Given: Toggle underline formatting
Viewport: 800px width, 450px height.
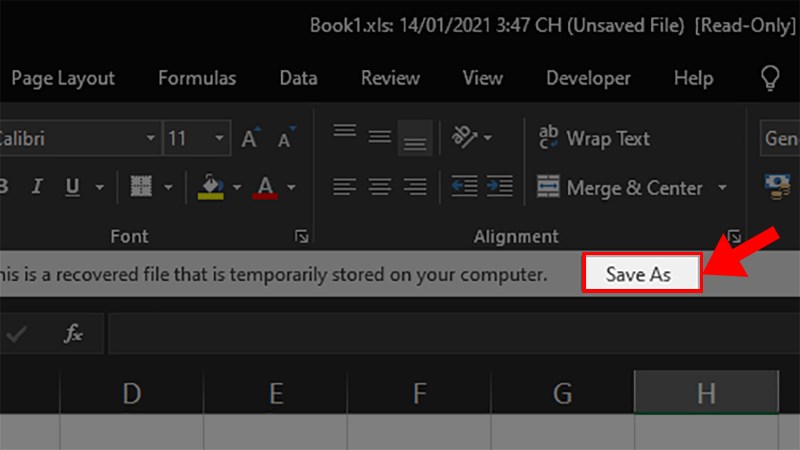Looking at the screenshot, I should coord(72,187).
